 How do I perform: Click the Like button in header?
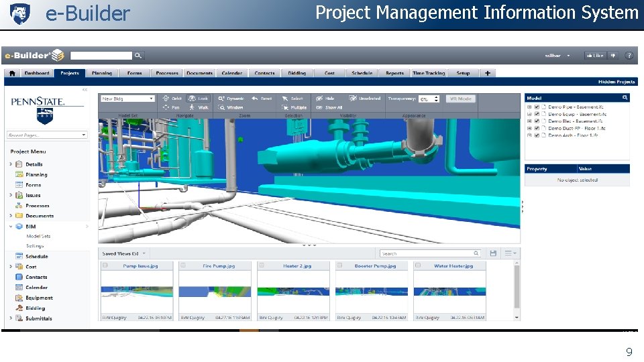pos(595,56)
